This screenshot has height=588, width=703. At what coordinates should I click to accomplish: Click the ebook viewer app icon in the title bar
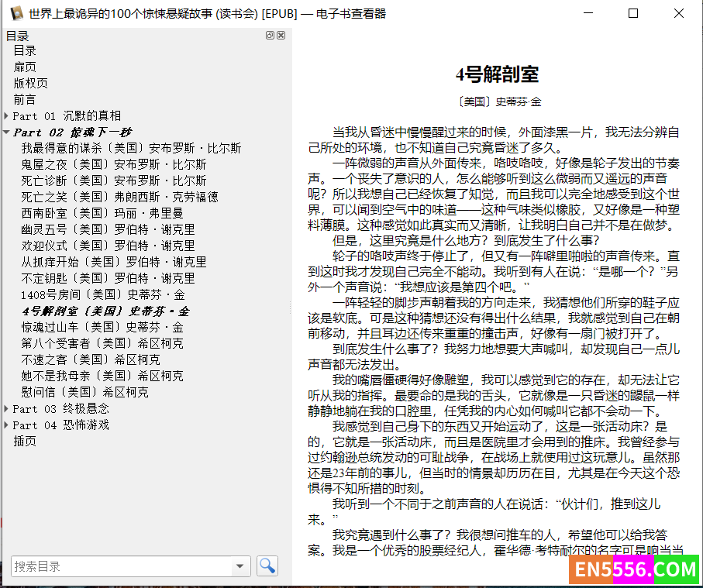(x=16, y=13)
